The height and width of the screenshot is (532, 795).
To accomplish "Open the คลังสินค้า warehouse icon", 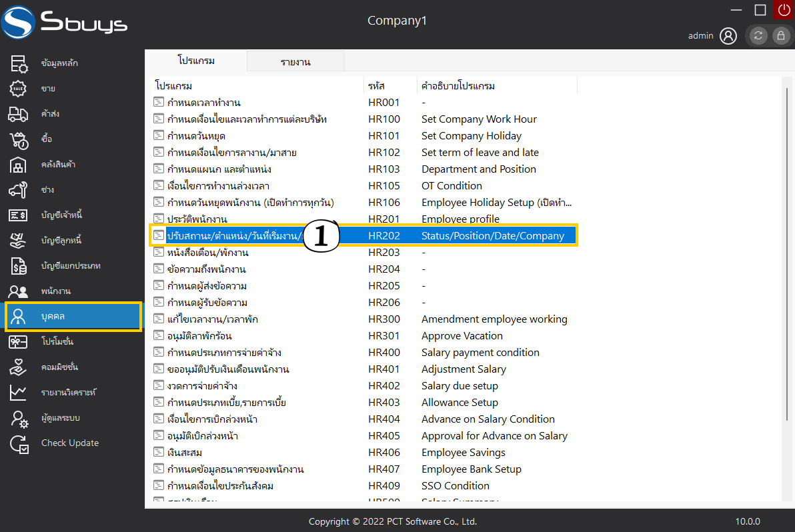I will (x=19, y=165).
